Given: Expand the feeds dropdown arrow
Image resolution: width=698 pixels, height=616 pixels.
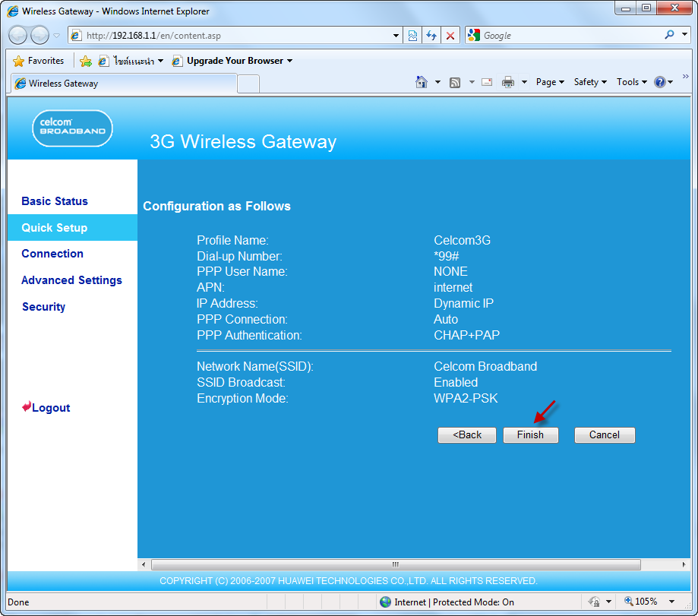Looking at the screenshot, I should click(472, 82).
